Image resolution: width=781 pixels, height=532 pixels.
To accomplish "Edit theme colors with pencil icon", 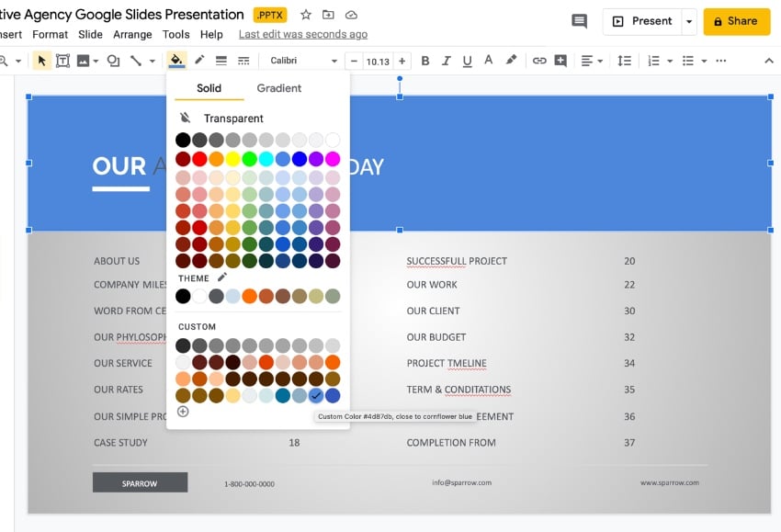I will pyautogui.click(x=221, y=277).
